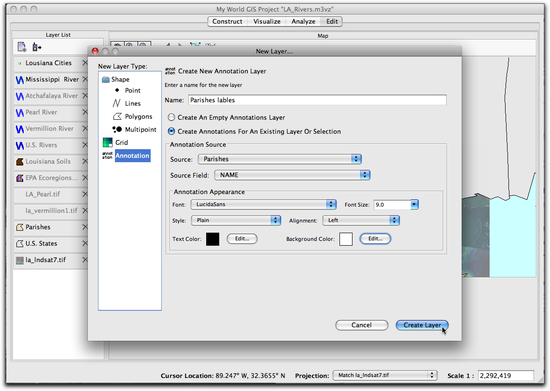Select Create Annotations For An Existing Layer option
Viewport: 550px width, 391px height.
coord(171,131)
